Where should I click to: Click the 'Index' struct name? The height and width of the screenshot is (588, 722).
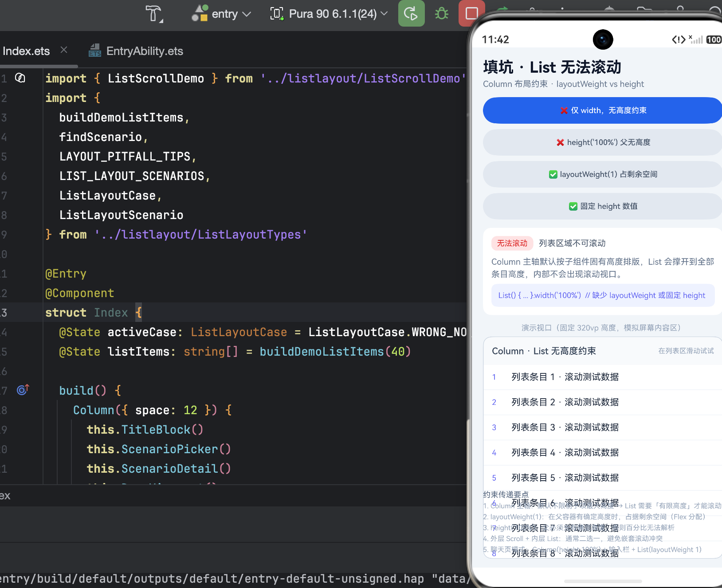(111, 313)
